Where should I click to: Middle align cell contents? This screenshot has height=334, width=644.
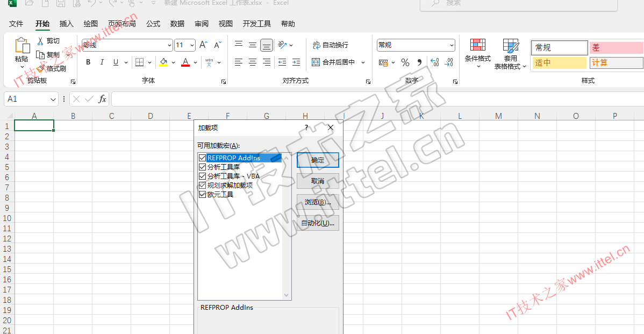click(253, 45)
